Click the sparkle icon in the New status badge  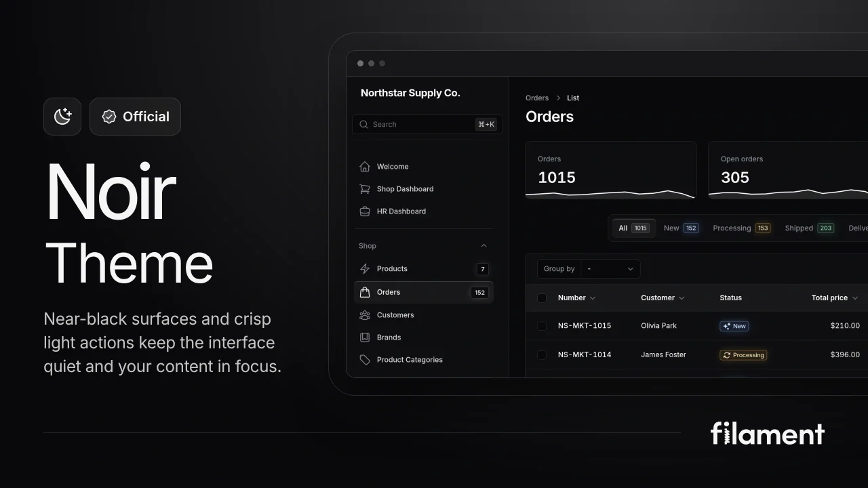click(x=726, y=326)
